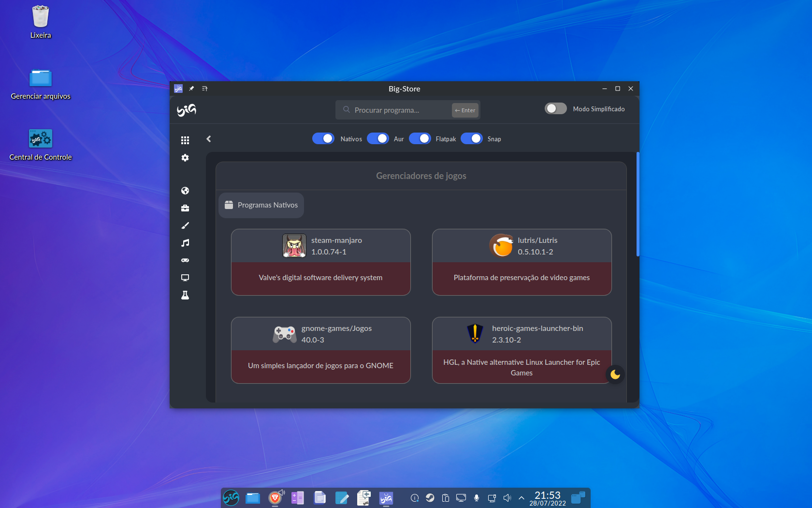Click 'Valve's digital software delivery system' text

(320, 278)
